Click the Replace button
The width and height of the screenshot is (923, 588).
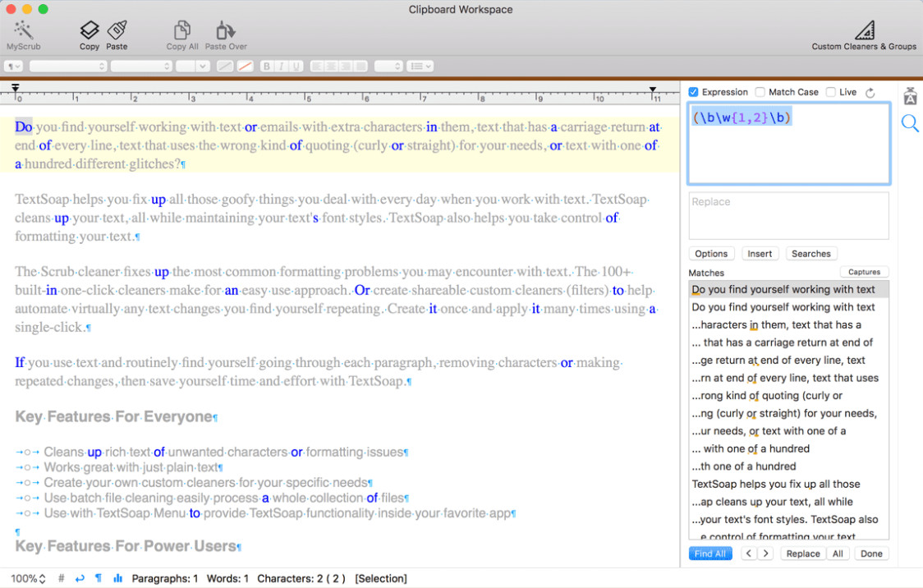[803, 554]
